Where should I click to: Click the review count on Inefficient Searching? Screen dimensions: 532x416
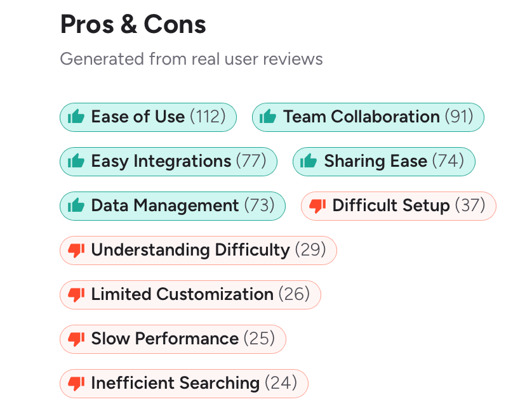(x=281, y=383)
